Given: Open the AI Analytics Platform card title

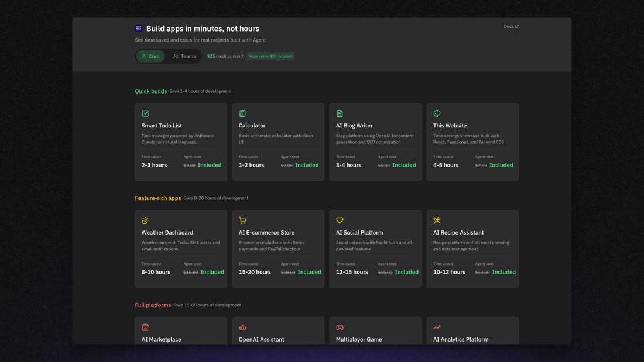Looking at the screenshot, I should [x=461, y=339].
